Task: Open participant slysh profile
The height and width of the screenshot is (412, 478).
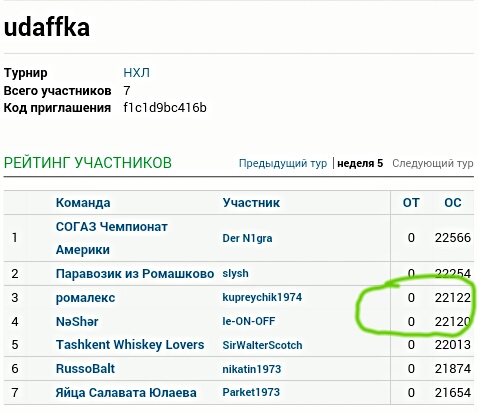Action: click(235, 273)
